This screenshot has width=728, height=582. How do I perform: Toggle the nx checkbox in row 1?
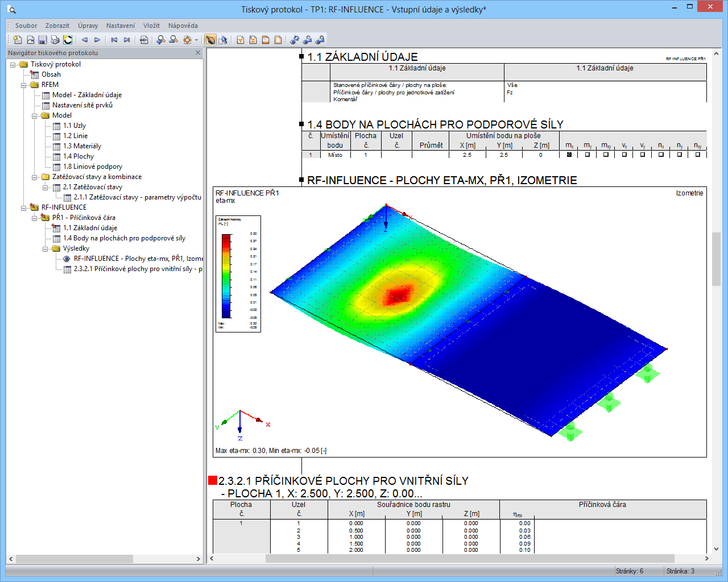(661, 155)
